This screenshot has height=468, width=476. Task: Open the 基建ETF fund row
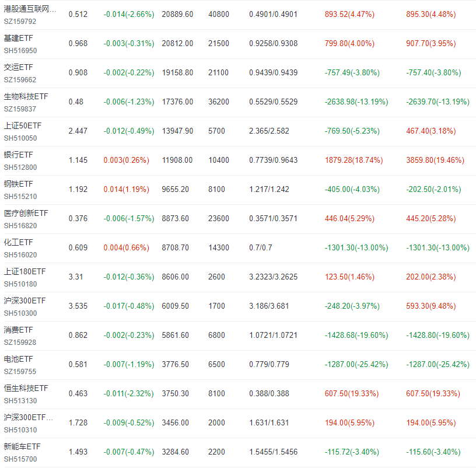click(238, 44)
